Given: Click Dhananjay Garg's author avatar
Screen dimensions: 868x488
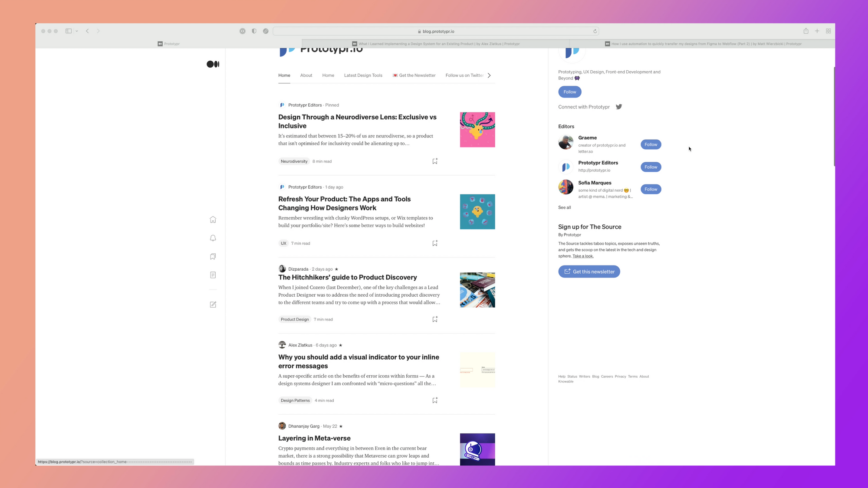Looking at the screenshot, I should tap(282, 426).
